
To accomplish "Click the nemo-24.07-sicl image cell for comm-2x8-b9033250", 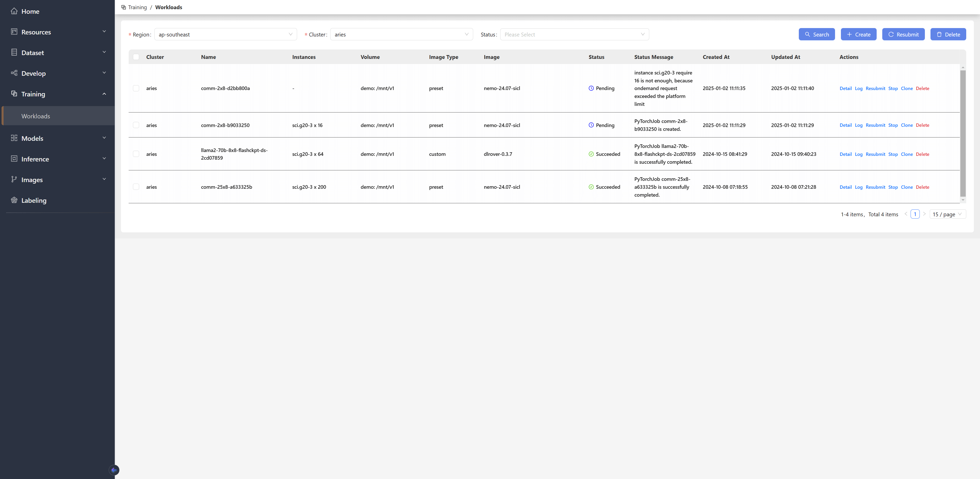I will (502, 125).
